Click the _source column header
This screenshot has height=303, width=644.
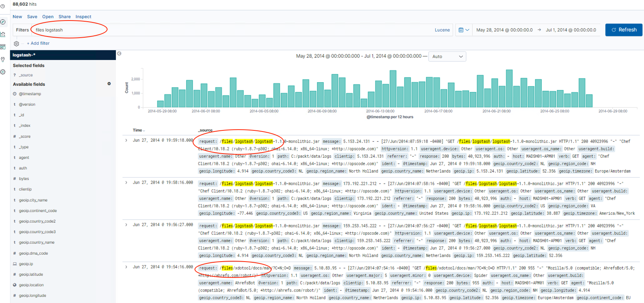206,130
